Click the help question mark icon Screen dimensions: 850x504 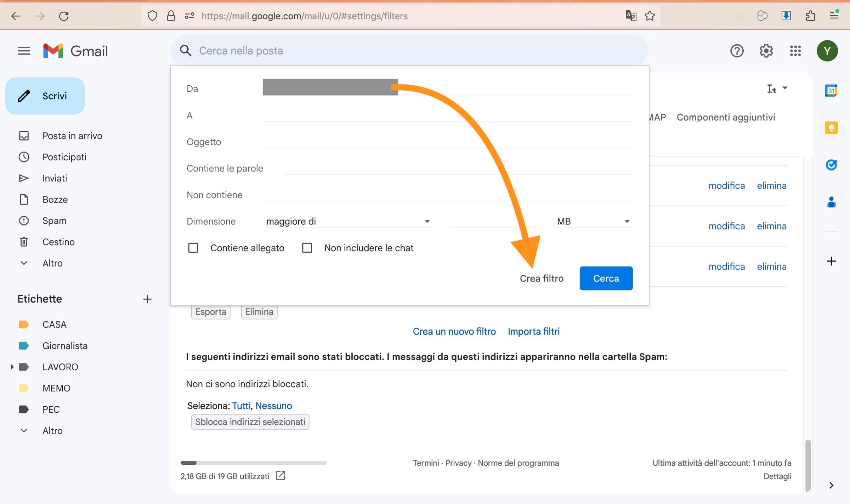(x=737, y=51)
